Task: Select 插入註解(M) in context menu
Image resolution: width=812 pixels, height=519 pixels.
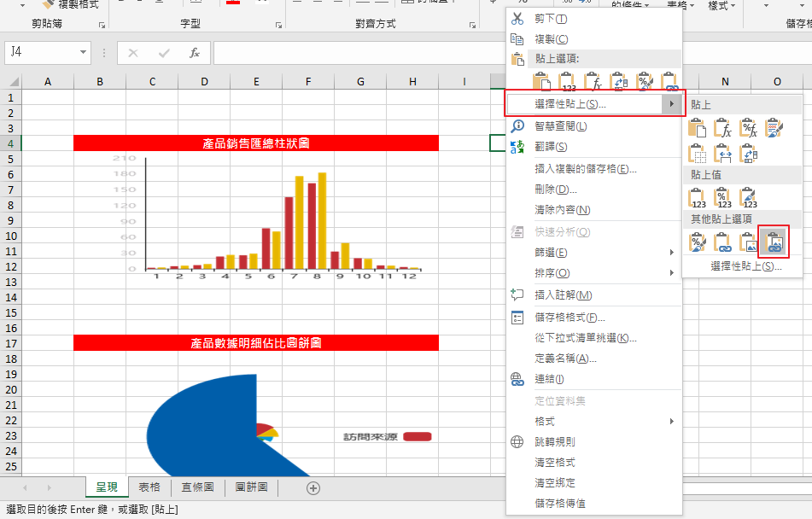Action: (x=563, y=295)
